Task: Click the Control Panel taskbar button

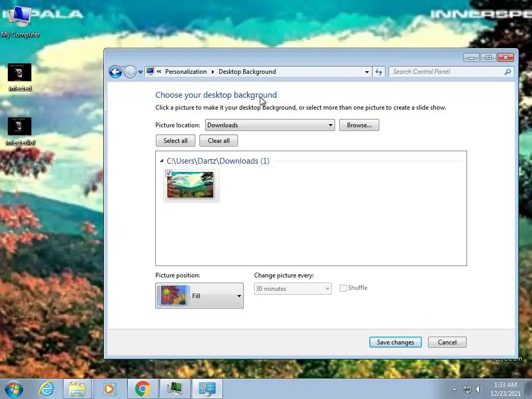Action: click(x=207, y=389)
